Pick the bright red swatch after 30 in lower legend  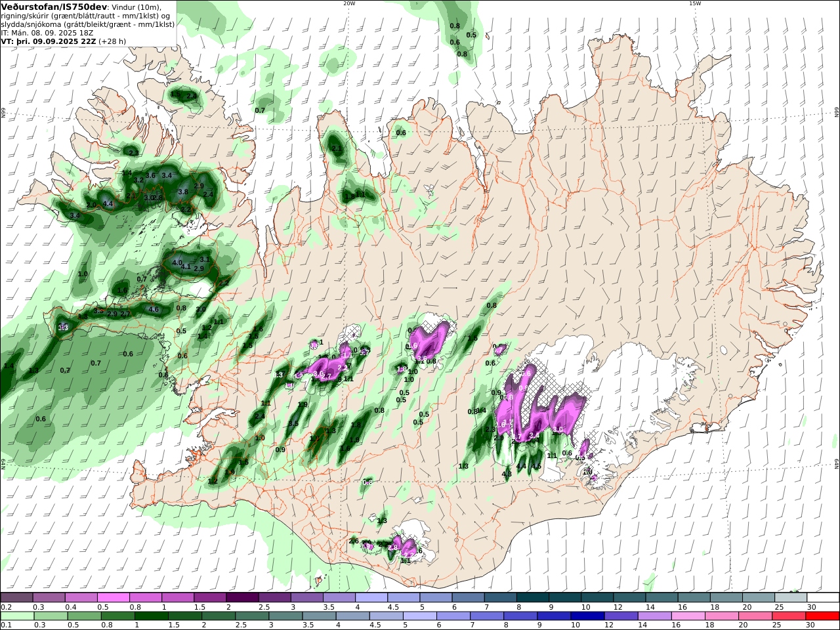[822, 616]
